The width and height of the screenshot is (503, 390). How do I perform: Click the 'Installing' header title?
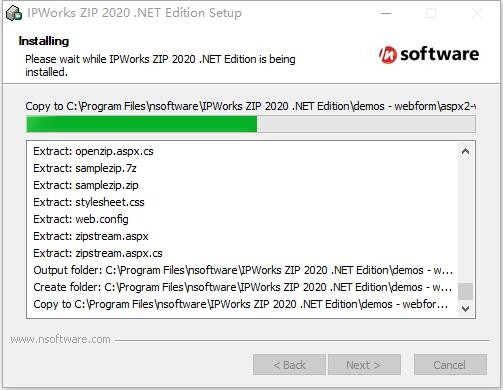(x=44, y=41)
